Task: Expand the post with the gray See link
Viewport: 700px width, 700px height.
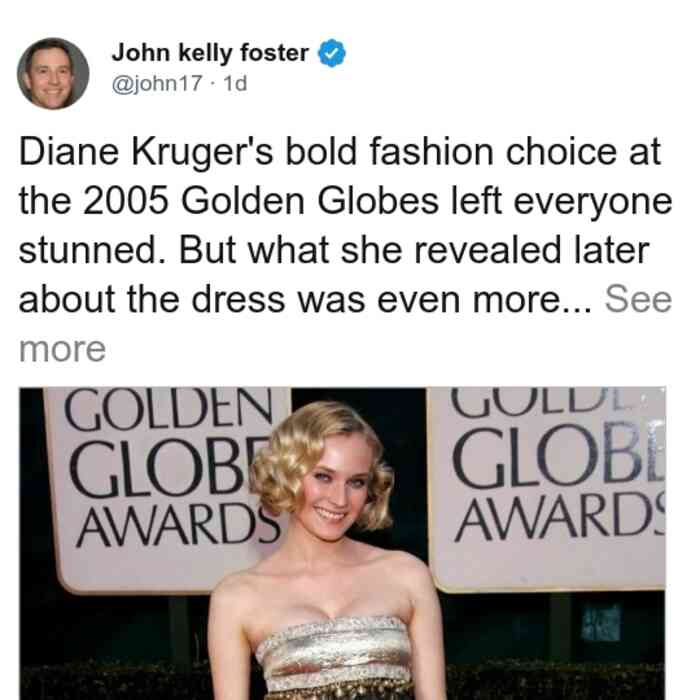Action: click(638, 300)
